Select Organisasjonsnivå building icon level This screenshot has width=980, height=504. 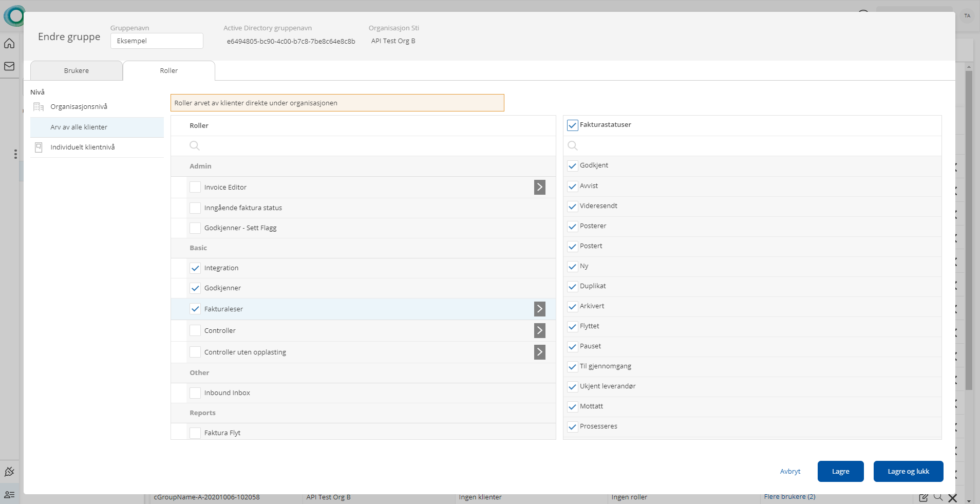click(39, 107)
